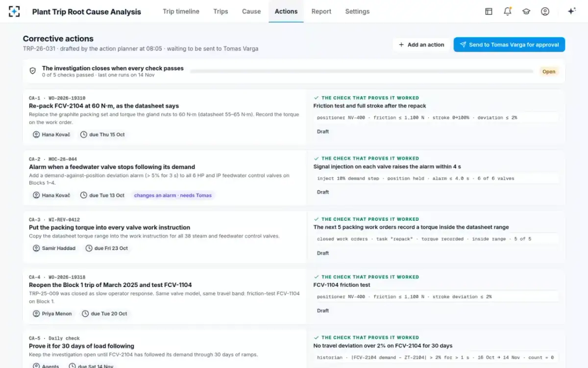Open 'Reopen the Block 1 trip' action title
This screenshot has height=368, width=588.
coord(110,285)
